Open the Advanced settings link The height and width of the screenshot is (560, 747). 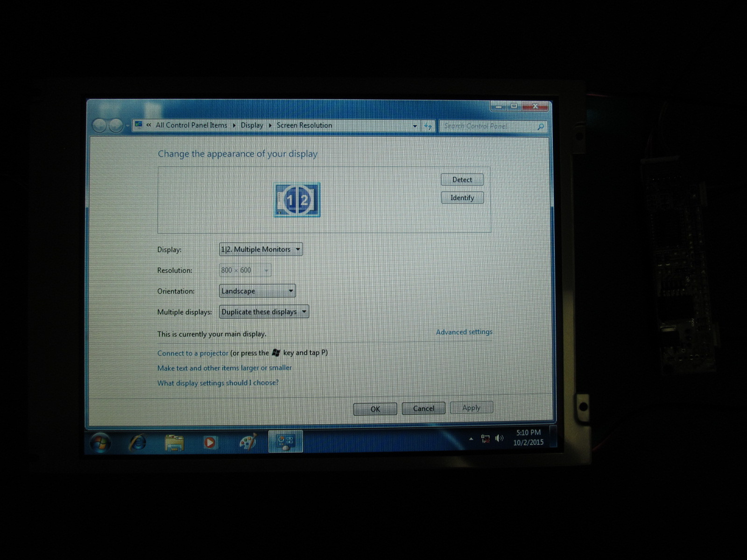click(464, 332)
